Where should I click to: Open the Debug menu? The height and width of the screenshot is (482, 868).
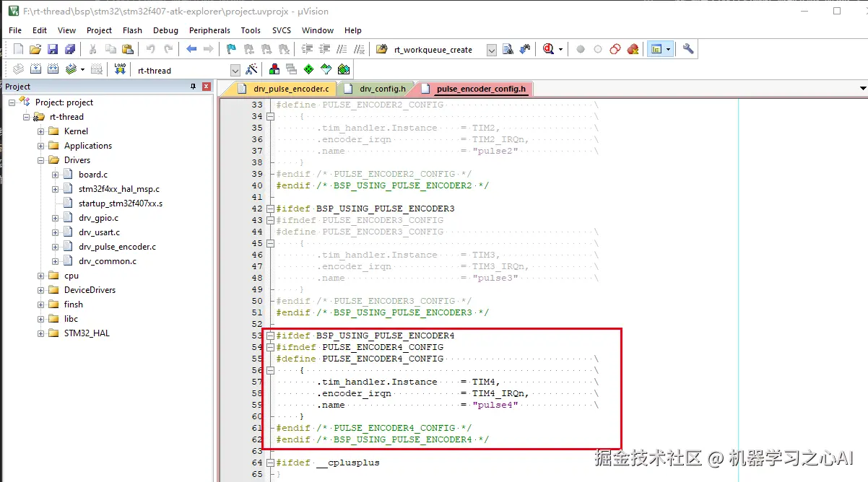point(165,30)
